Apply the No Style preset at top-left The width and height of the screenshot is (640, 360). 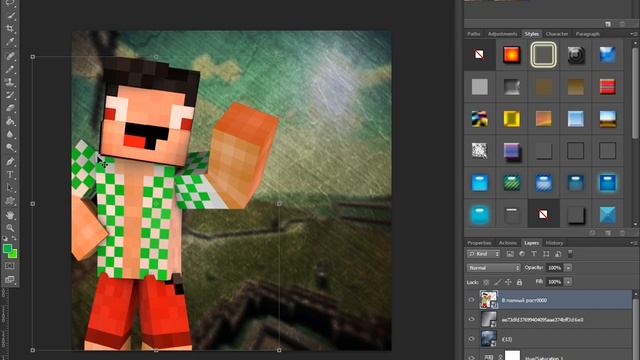tap(480, 54)
